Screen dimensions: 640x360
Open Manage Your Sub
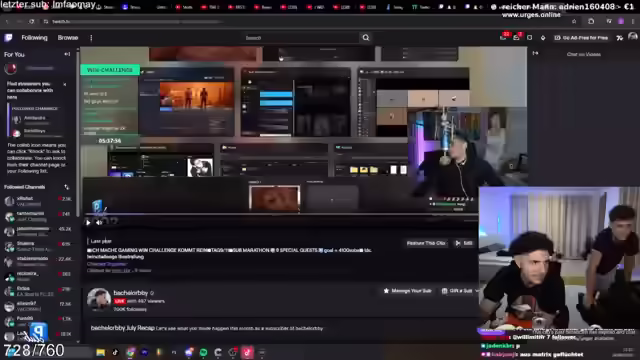[407, 291]
